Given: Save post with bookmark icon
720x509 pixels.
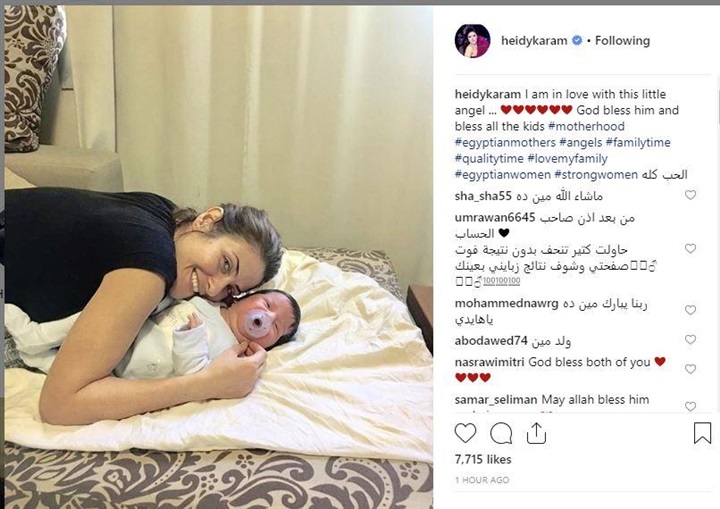Looking at the screenshot, I should click(702, 433).
